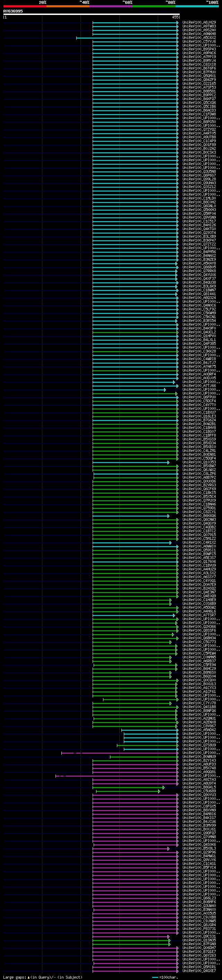Open hit UniRef100_Q06DH7

(x=199, y=948)
